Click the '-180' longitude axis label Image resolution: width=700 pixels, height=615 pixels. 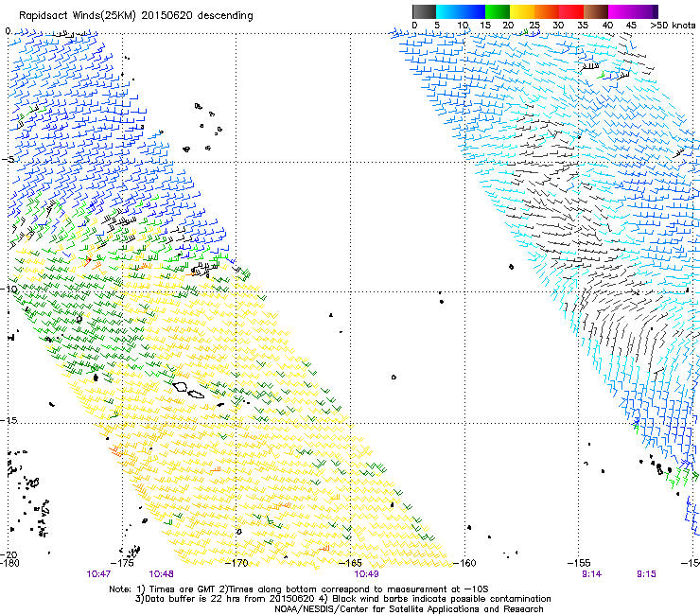point(9,563)
